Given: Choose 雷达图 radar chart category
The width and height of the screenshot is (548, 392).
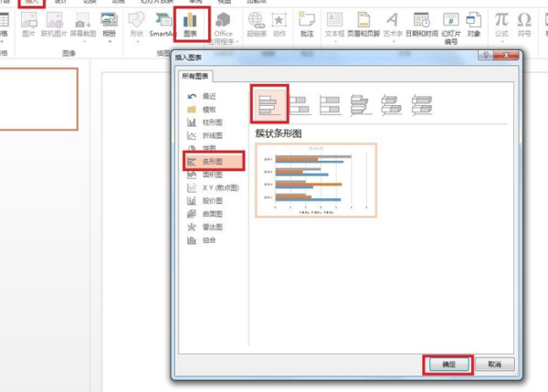Looking at the screenshot, I should tap(213, 228).
